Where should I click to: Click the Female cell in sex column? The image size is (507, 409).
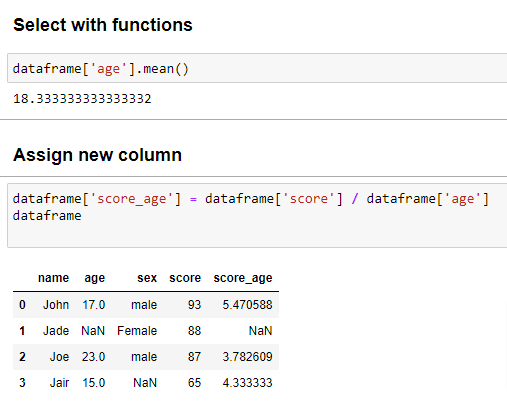pyautogui.click(x=137, y=331)
